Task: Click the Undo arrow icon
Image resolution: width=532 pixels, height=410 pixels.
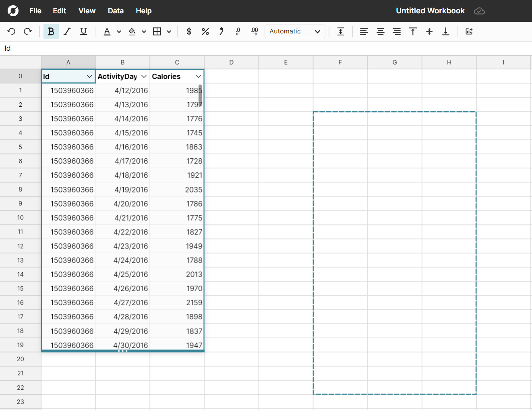Action: [11, 31]
